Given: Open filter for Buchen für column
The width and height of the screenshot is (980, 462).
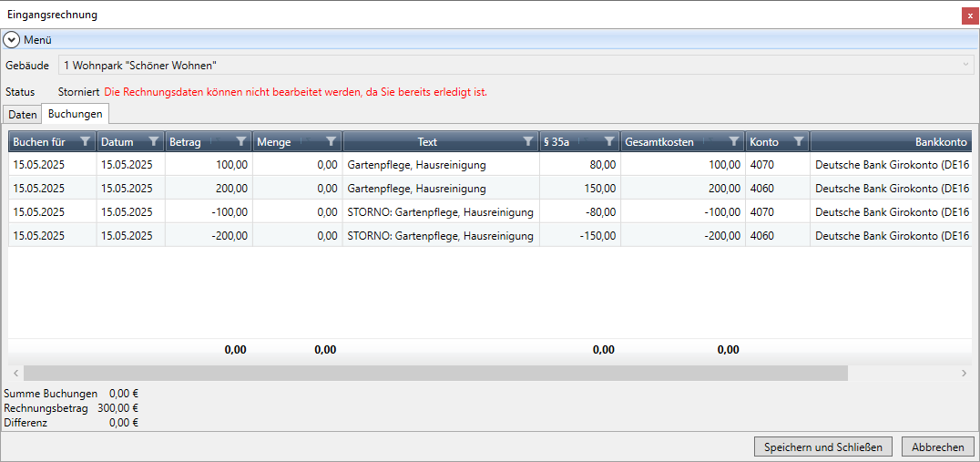Looking at the screenshot, I should 86,141.
